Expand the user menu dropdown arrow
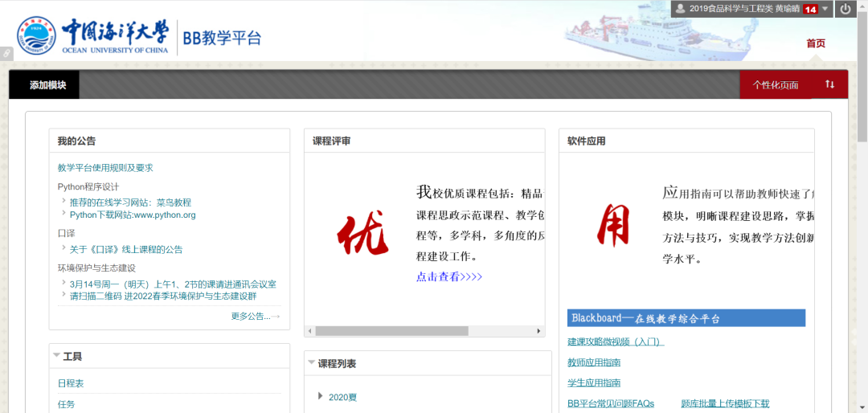Screen dimensions: 868x413 pyautogui.click(x=825, y=9)
